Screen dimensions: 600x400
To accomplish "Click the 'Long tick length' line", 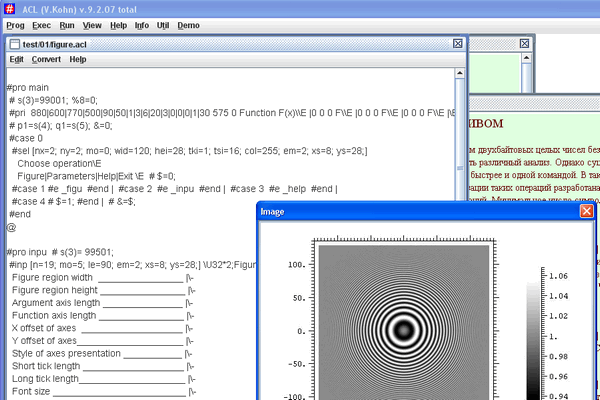I will coord(104,379).
